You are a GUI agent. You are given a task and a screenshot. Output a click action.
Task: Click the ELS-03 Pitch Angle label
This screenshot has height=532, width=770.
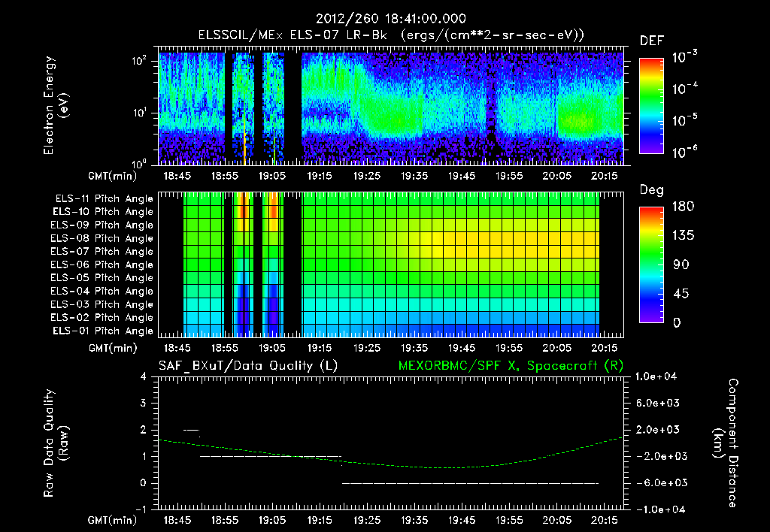pyautogui.click(x=102, y=304)
